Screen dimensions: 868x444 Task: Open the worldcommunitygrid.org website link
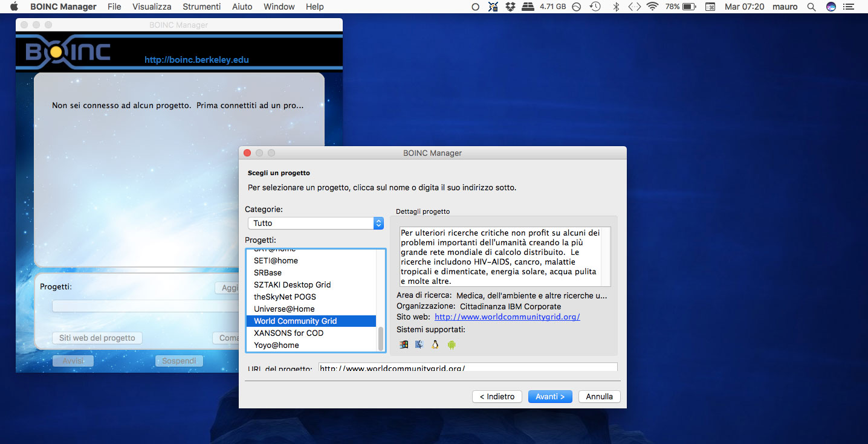[507, 317]
